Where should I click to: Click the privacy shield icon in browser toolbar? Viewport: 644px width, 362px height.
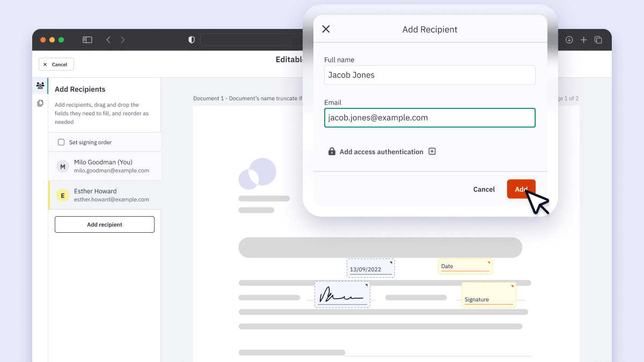click(192, 40)
